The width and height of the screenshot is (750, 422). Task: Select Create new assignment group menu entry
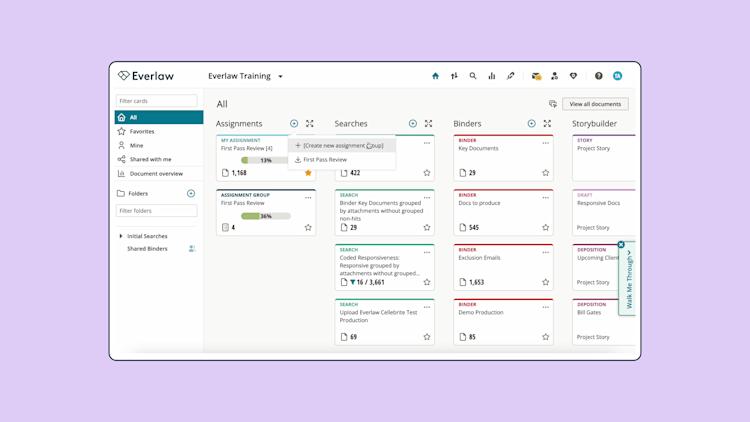pos(342,145)
